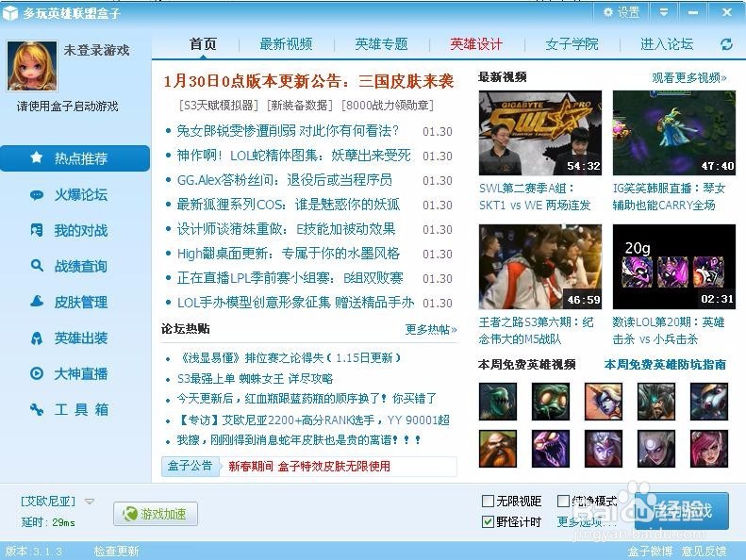Open news High翻桌面更新
This screenshot has width=746, height=560.
tap(289, 254)
